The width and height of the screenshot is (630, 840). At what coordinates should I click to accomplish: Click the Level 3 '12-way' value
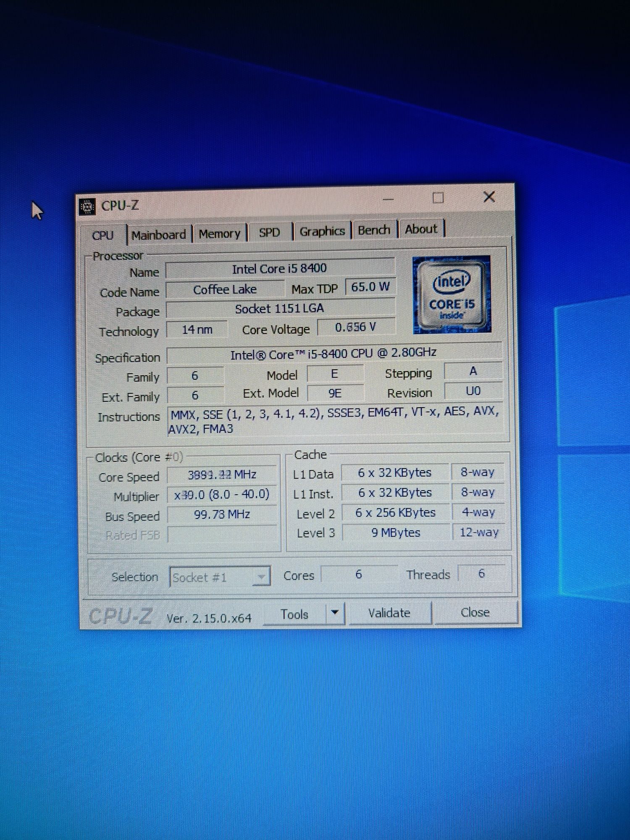[479, 532]
